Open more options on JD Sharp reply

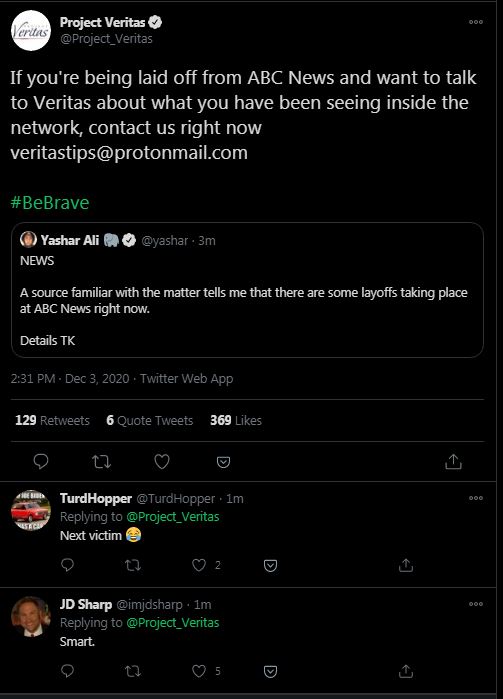476,604
